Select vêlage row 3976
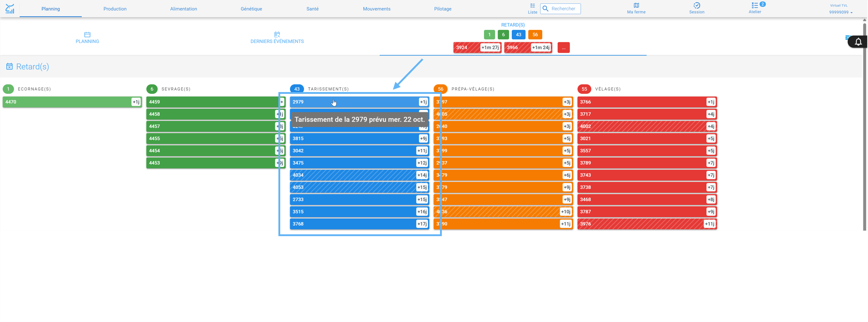This screenshot has width=868, height=322. coord(647,224)
